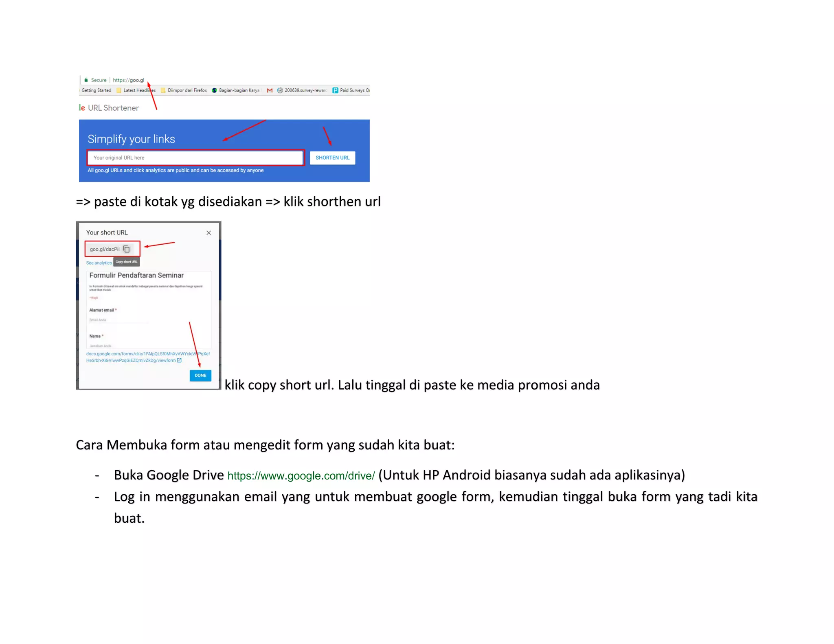This screenshot has height=644, width=834.
Task: Open the Gmail bookmark icon
Action: [x=270, y=90]
